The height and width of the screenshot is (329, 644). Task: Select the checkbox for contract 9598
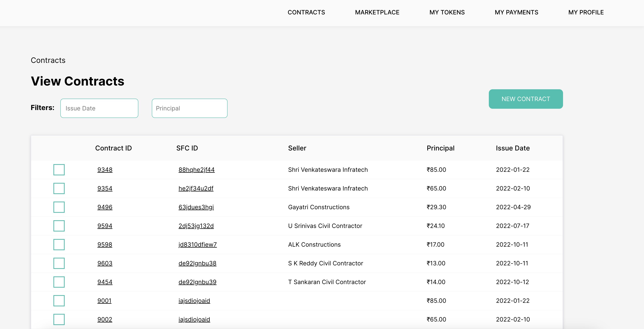[x=59, y=244]
